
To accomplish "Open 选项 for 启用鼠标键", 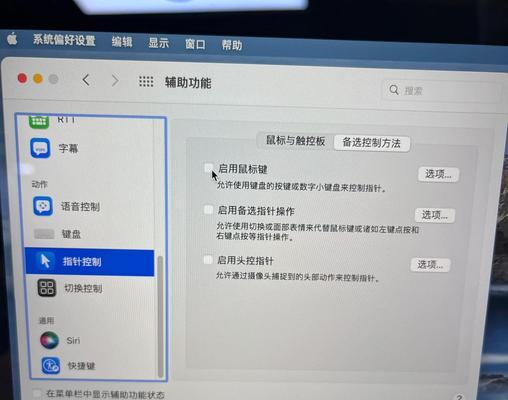I will [x=438, y=174].
